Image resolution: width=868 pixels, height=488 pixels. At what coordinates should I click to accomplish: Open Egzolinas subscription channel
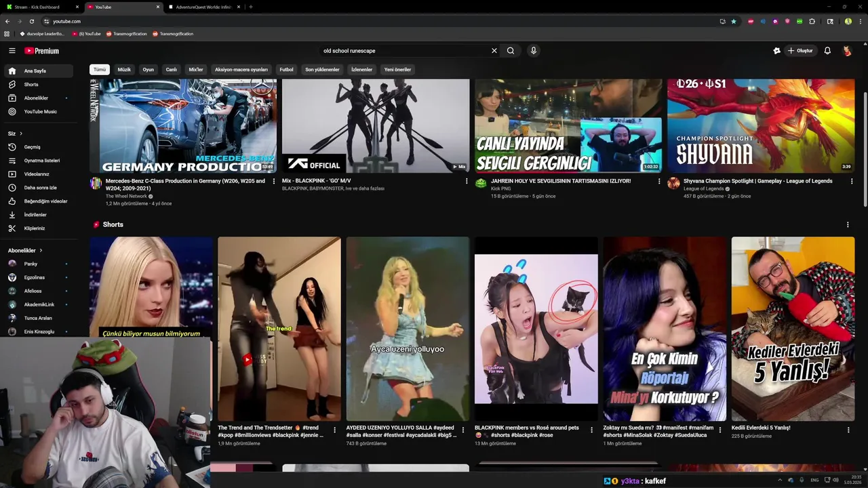38,277
